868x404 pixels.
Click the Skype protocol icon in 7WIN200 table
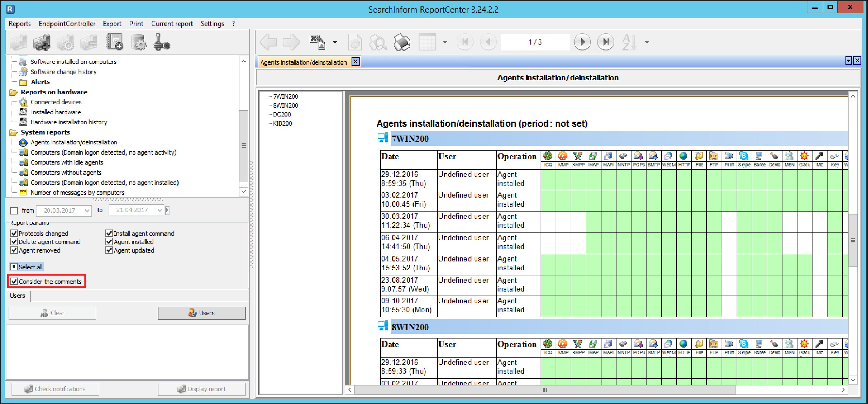click(x=744, y=156)
